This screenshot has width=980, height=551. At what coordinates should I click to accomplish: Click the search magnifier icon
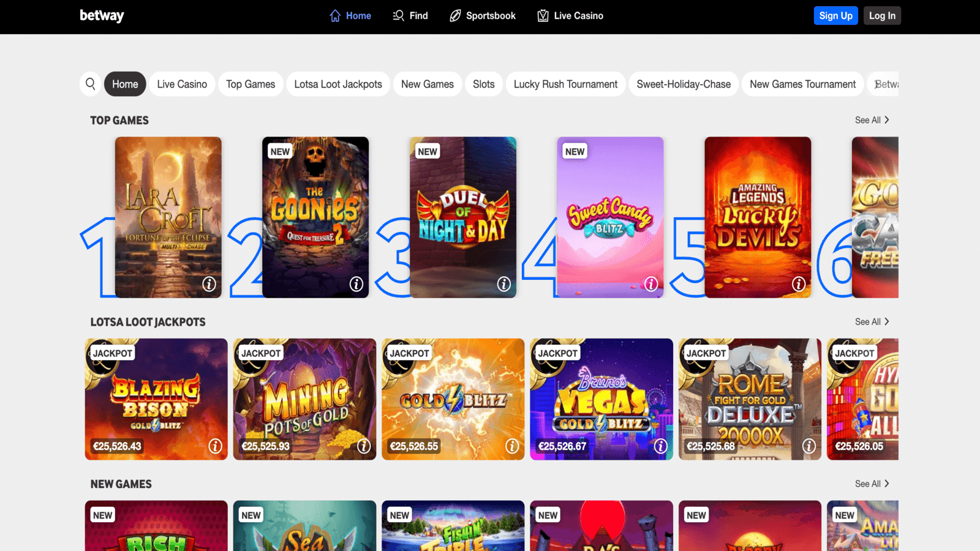(x=90, y=84)
